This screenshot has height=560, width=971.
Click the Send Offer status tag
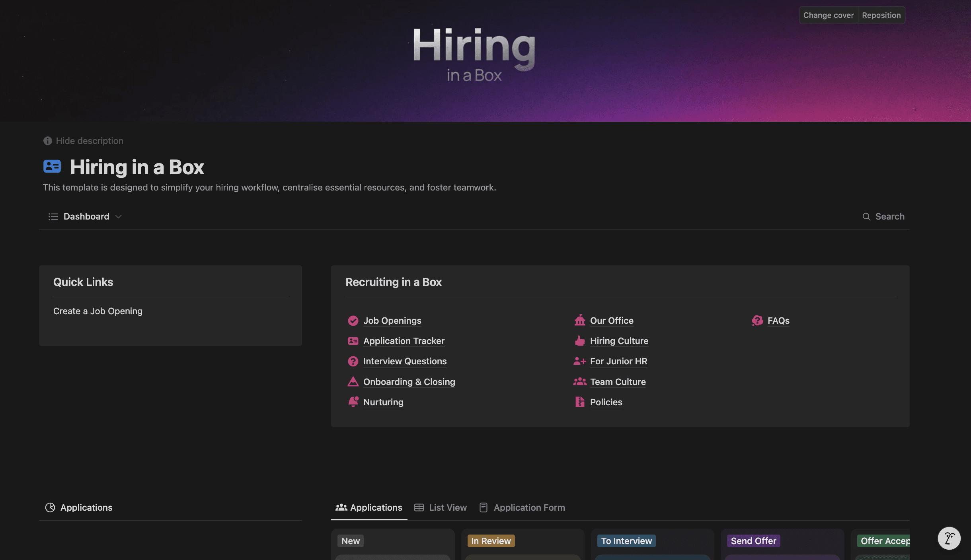click(754, 541)
